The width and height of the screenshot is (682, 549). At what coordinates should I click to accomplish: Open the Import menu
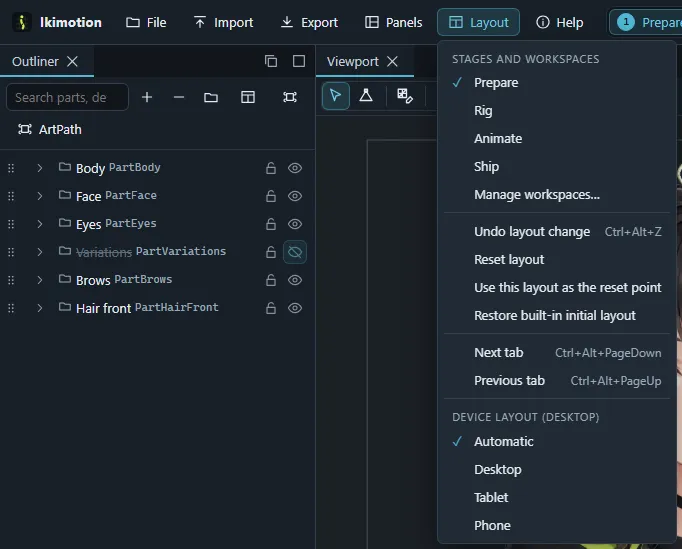click(224, 22)
